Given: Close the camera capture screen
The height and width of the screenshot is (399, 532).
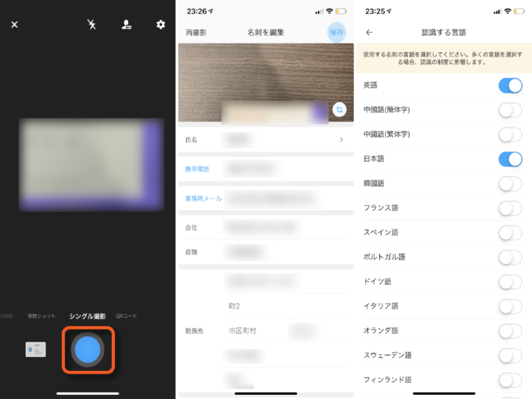Looking at the screenshot, I should click(14, 24).
